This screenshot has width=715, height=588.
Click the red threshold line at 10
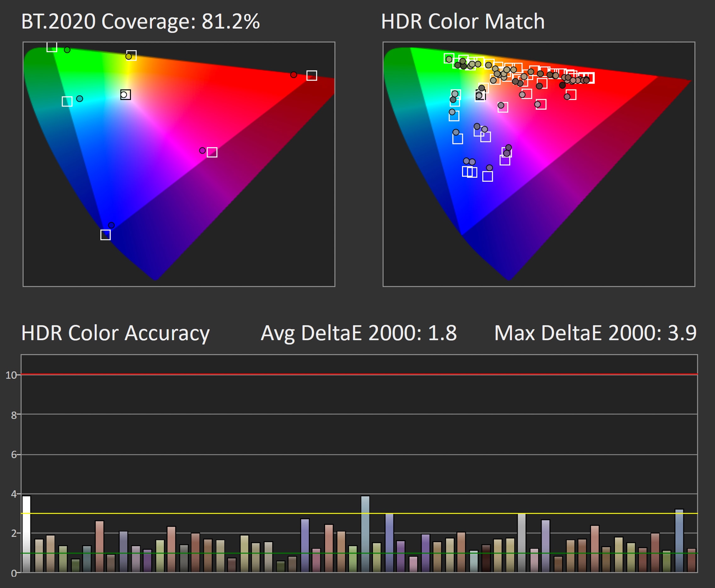(x=359, y=374)
